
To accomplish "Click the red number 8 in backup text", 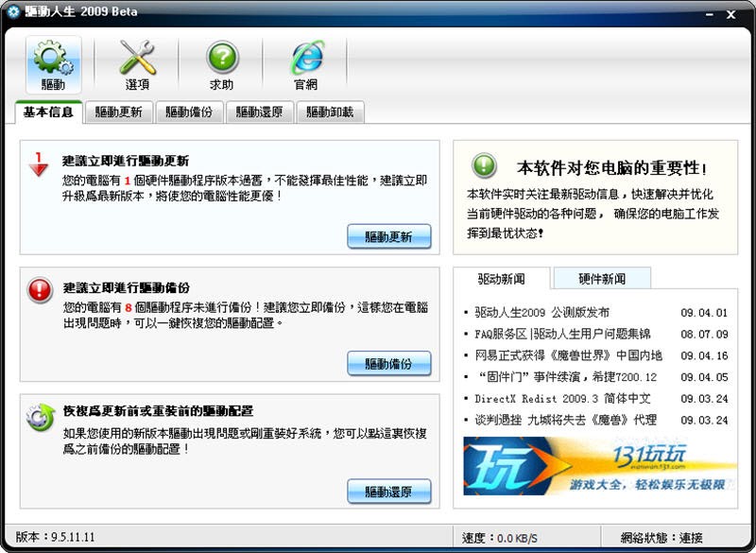I will [x=129, y=307].
